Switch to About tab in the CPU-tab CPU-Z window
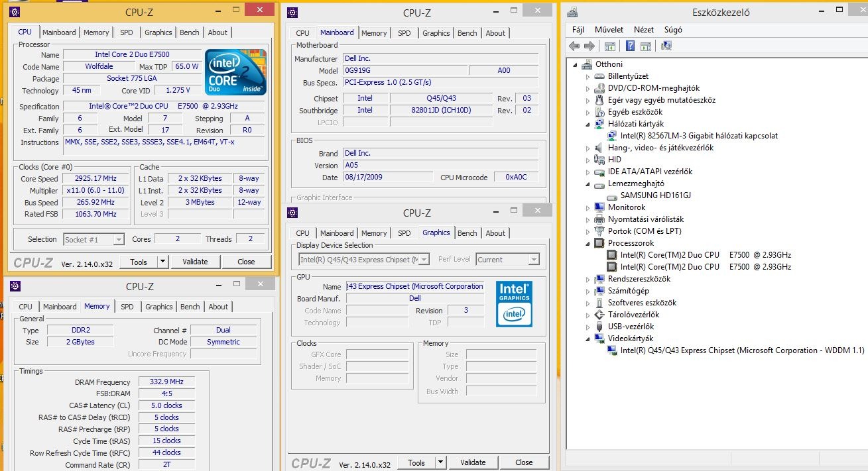 click(217, 32)
